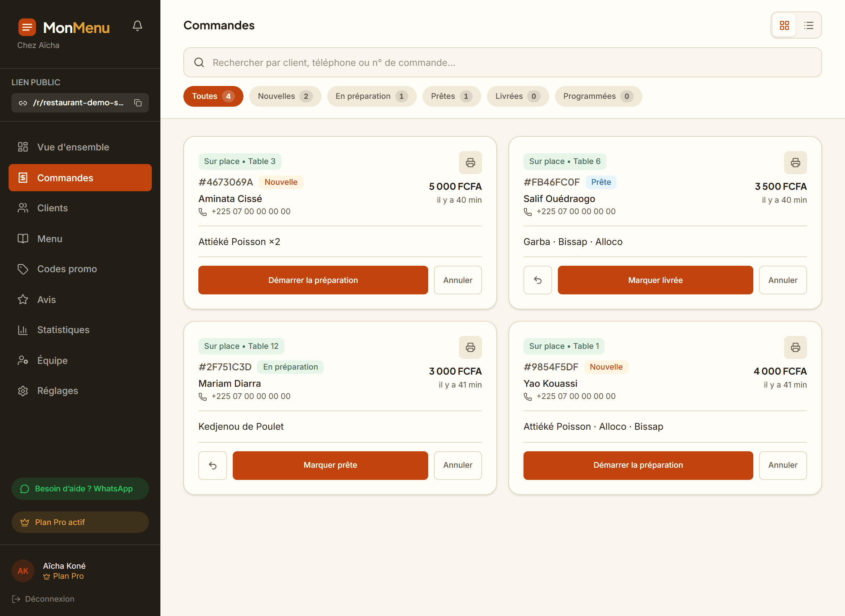Open Codes promo page
This screenshot has width=845, height=616.
80,269
